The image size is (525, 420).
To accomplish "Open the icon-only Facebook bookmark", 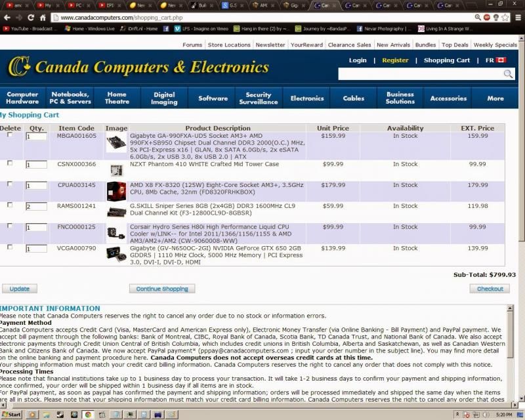I will click(166, 29).
